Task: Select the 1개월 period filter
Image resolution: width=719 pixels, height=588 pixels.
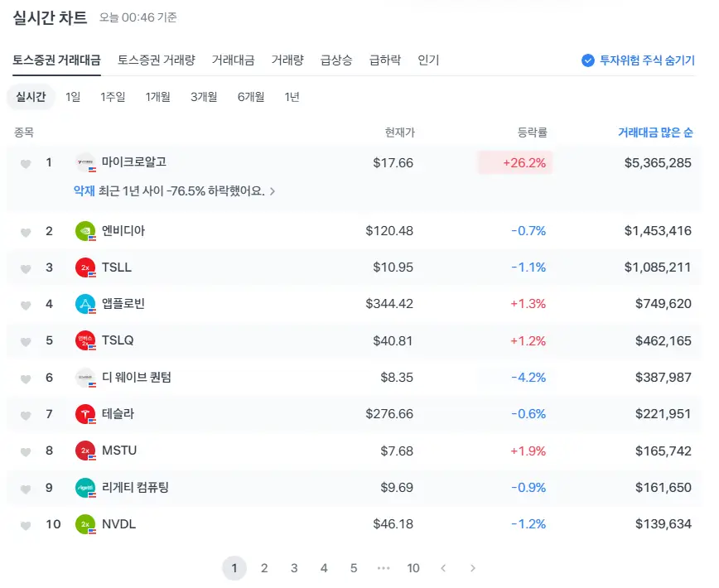Action: (x=157, y=97)
